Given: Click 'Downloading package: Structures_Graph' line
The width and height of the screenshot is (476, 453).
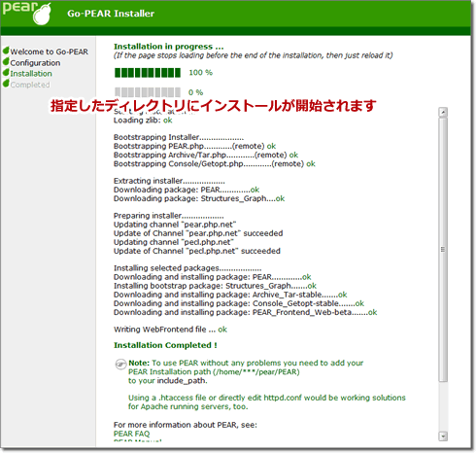Looking at the screenshot, I should [x=199, y=198].
